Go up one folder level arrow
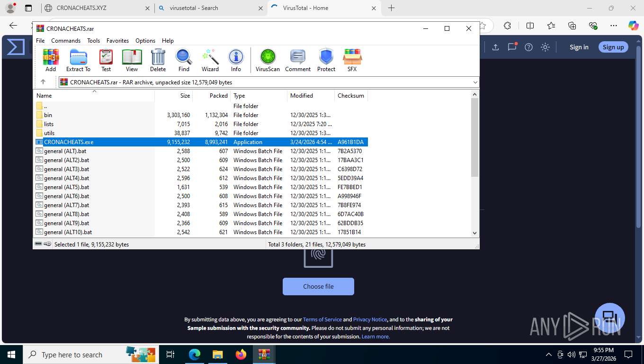The height and width of the screenshot is (364, 644). tap(43, 82)
